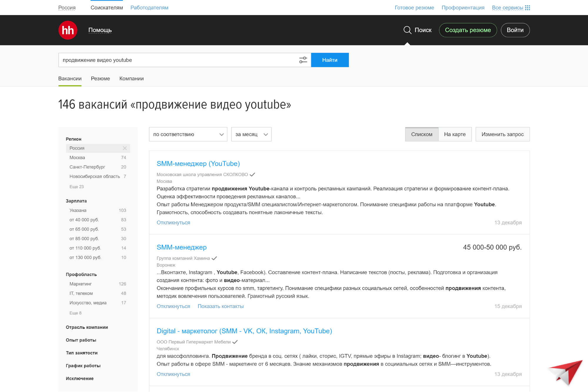This screenshot has height=392, width=588.
Task: Expand Опыт работы filter section
Action: click(x=81, y=340)
